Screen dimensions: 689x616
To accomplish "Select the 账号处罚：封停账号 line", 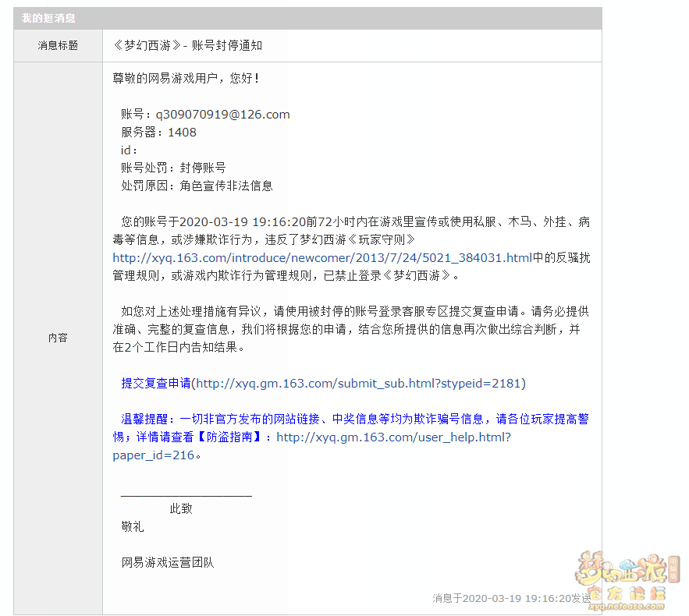I will (x=173, y=168).
